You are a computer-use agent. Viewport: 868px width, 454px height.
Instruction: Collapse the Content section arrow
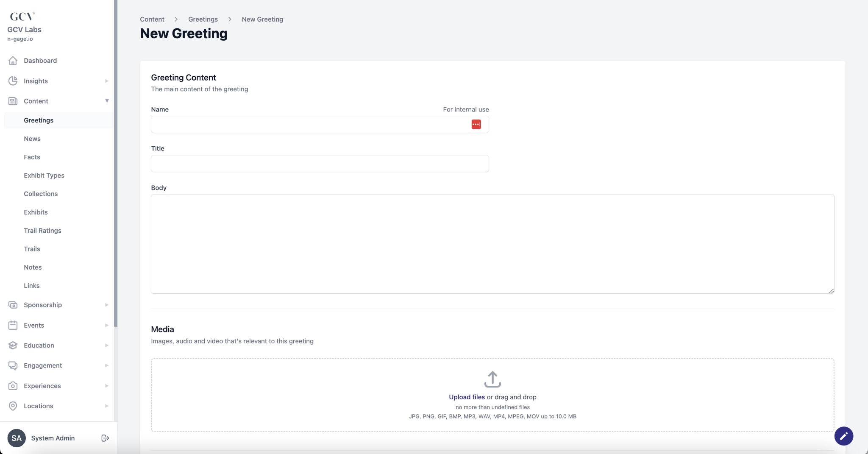tap(107, 101)
